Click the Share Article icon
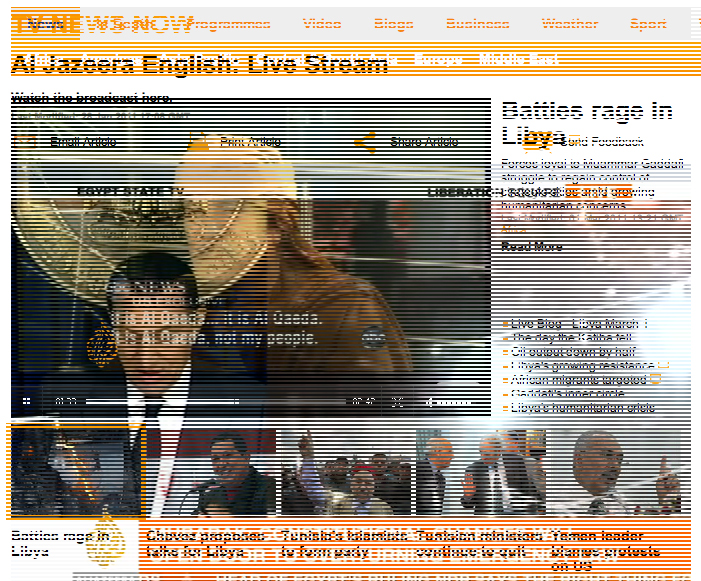Viewport: 701px width, 581px height. pyautogui.click(x=365, y=143)
